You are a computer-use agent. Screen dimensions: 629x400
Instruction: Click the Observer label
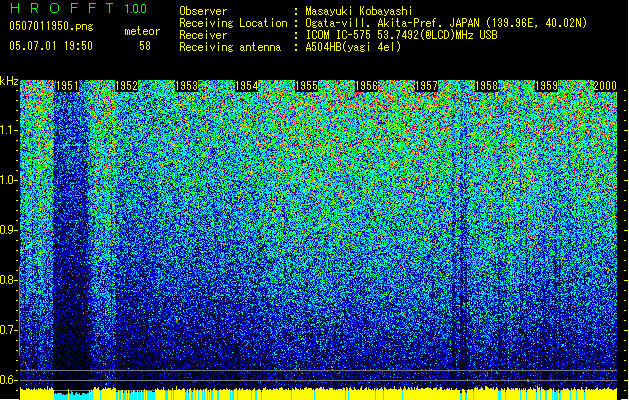coord(203,11)
